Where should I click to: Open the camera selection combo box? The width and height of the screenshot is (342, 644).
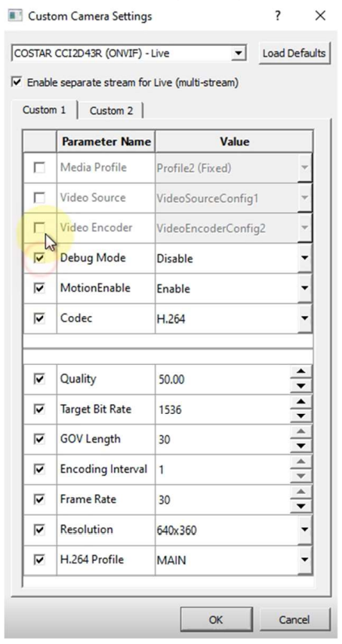129,53
